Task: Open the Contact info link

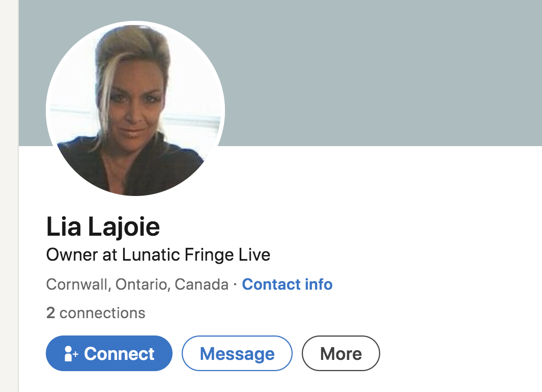Action: pos(287,284)
